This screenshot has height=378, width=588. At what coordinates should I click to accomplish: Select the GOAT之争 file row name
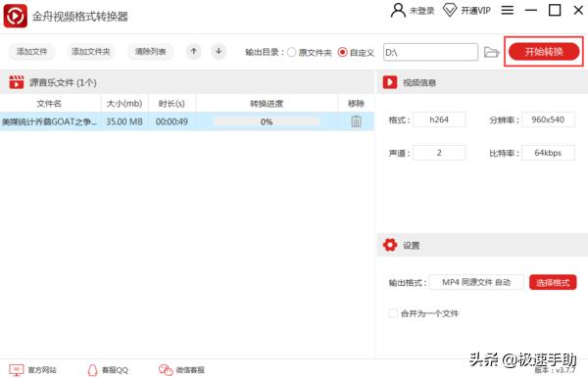tap(49, 121)
